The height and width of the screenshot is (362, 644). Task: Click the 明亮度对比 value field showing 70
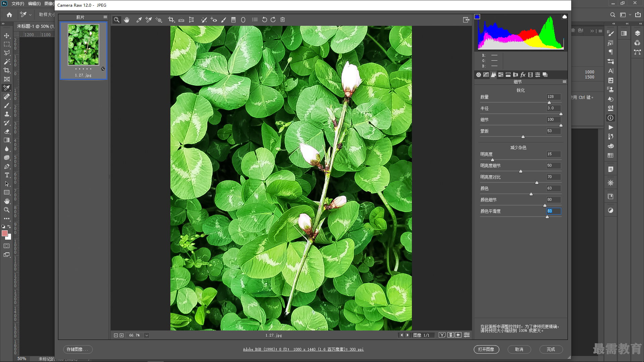(553, 177)
